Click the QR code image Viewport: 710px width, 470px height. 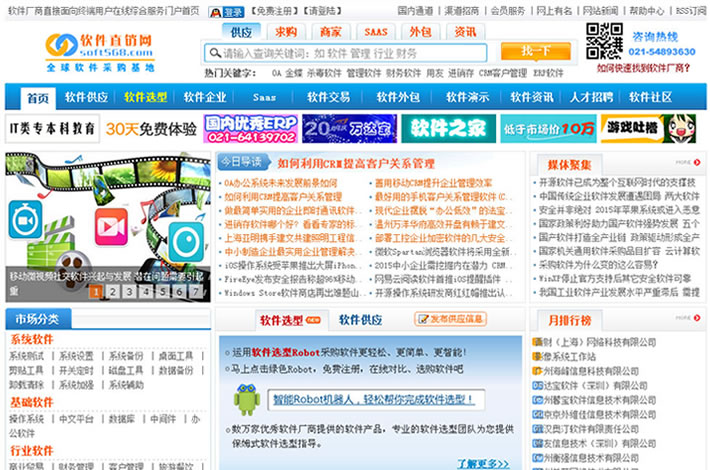[604, 41]
